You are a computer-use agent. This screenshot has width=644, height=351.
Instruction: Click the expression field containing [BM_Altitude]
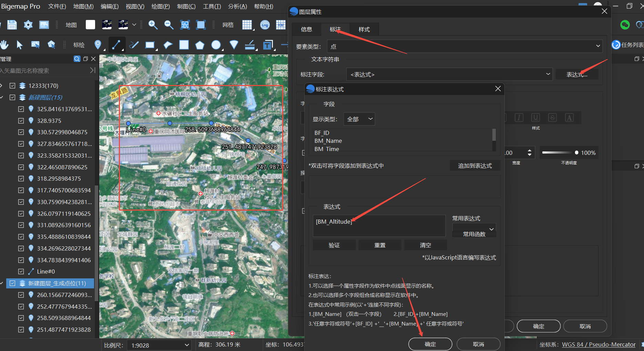click(x=379, y=226)
